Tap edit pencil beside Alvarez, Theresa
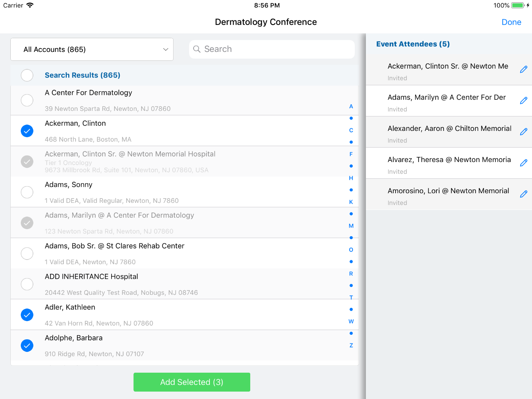Image resolution: width=532 pixels, height=399 pixels. pyautogui.click(x=523, y=163)
